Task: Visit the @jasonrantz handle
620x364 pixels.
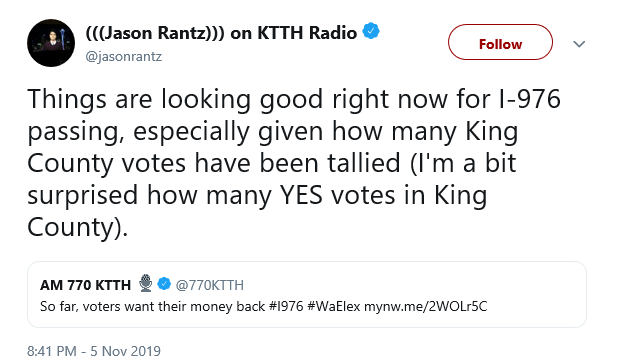Action: click(x=124, y=57)
